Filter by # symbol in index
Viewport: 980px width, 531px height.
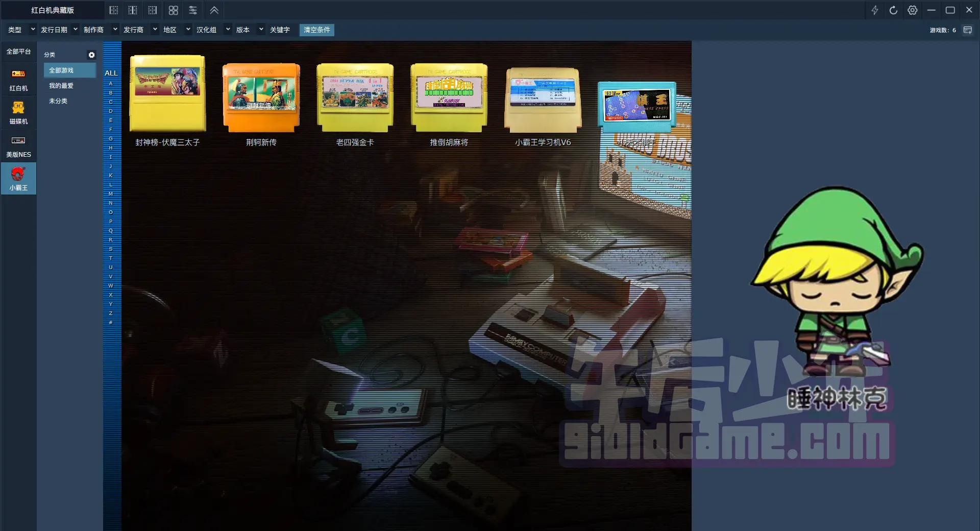tap(111, 323)
